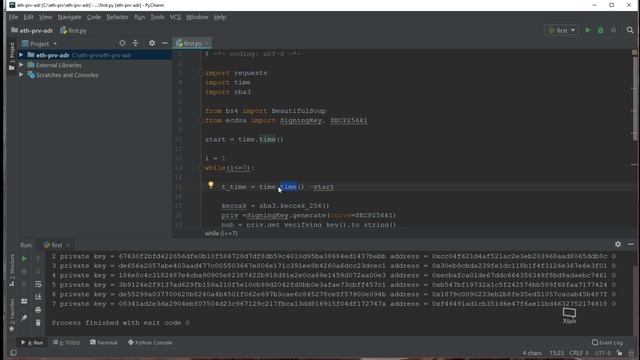640x360 pixels.
Task: Toggle tool window quick access in bottom-left corner
Action: [x=13, y=353]
